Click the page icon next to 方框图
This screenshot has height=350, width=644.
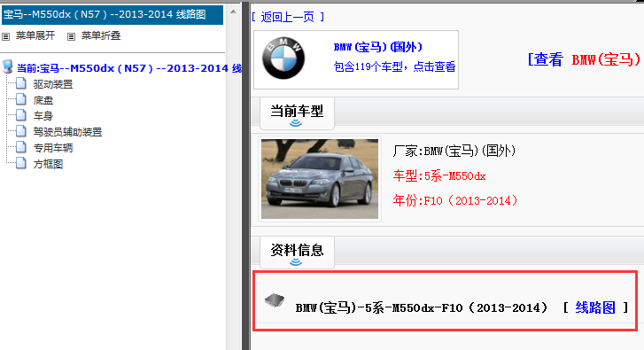[x=21, y=163]
